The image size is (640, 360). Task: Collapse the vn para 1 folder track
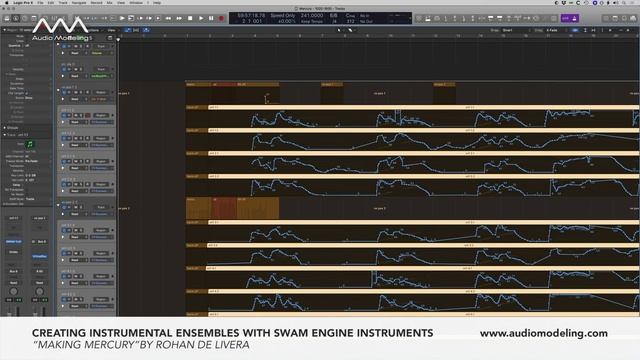point(59,90)
